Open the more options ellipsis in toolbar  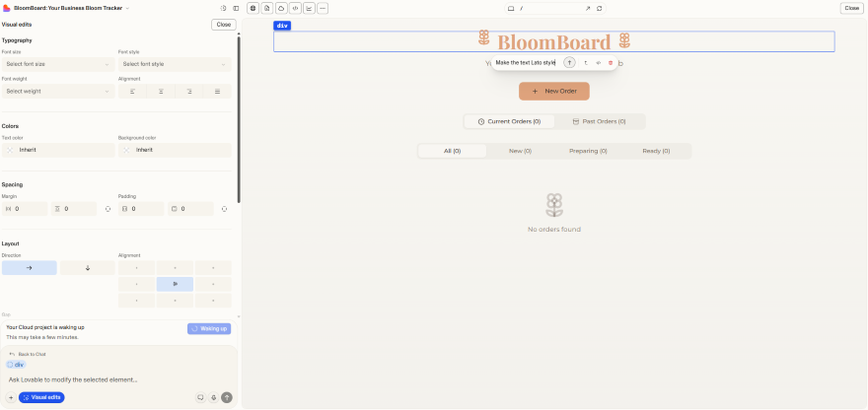323,8
